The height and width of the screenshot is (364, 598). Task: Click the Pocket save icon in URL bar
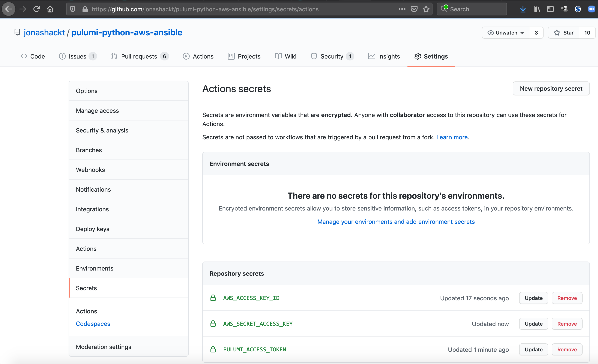414,9
